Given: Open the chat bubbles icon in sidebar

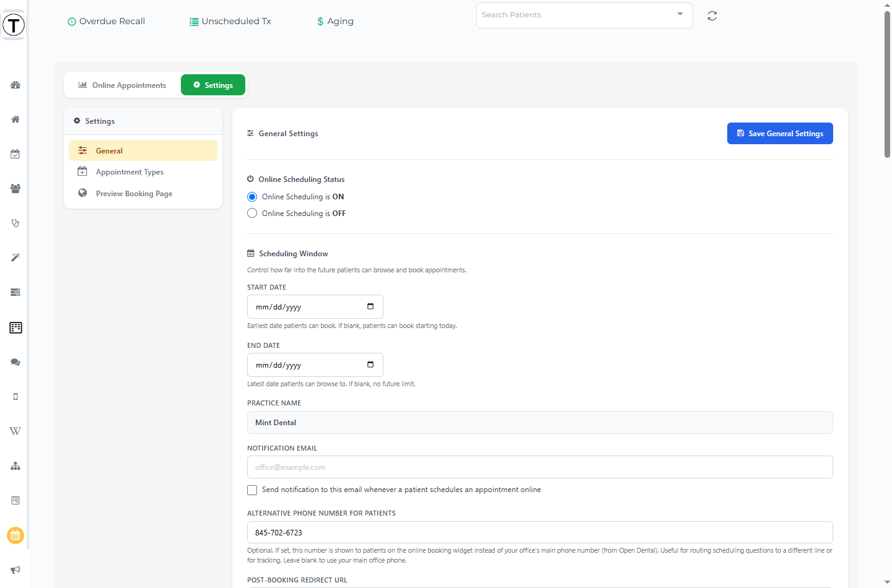Looking at the screenshot, I should [x=15, y=362].
